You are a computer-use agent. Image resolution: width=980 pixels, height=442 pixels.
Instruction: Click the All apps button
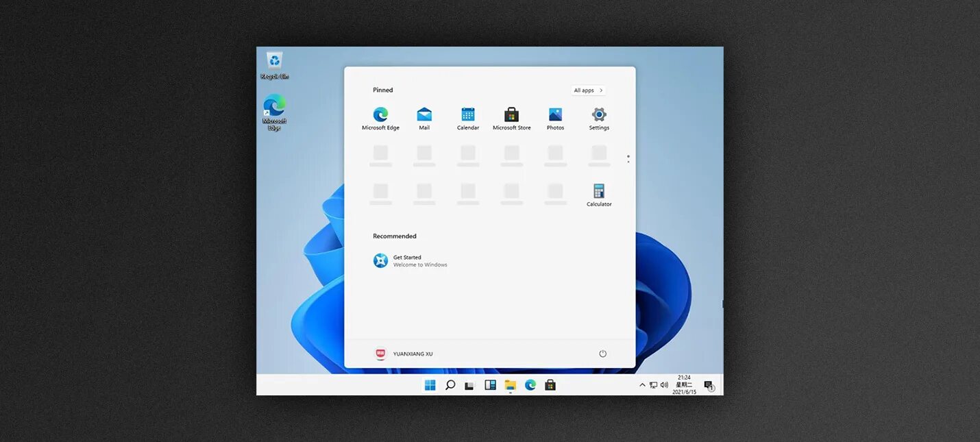(589, 90)
